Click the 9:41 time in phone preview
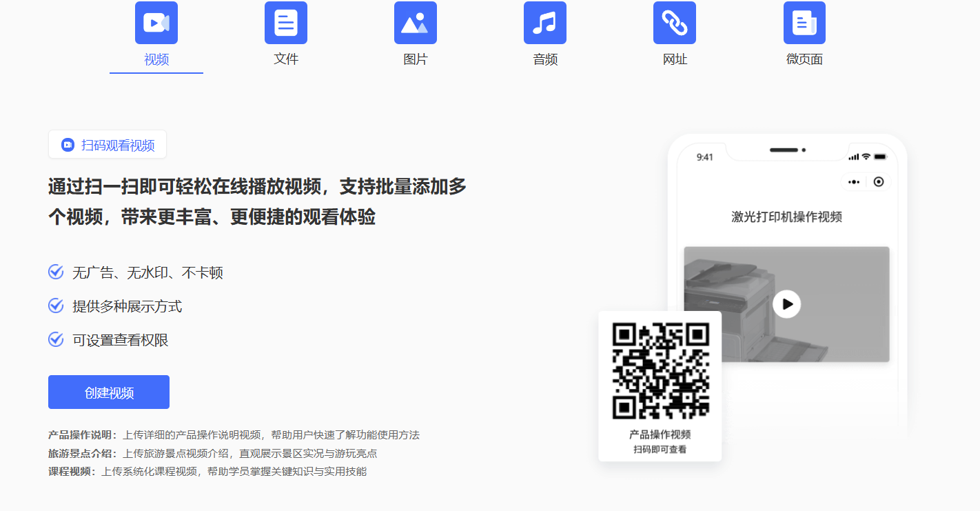The image size is (980, 511). click(705, 157)
